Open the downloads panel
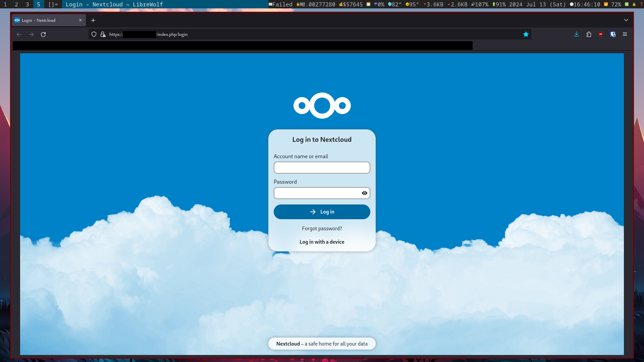This screenshot has height=362, width=644. tap(577, 34)
